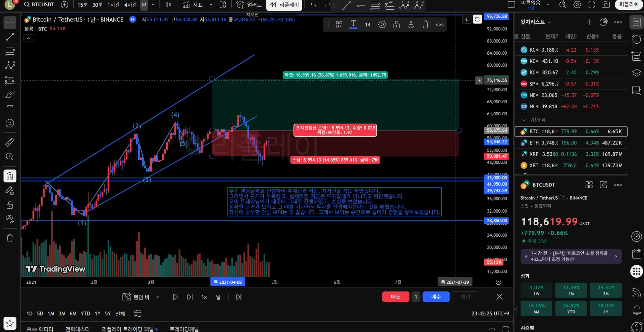Screen dimensions: 644x332
Task: Toggle the 4시간 timeframe
Action: click(130, 5)
